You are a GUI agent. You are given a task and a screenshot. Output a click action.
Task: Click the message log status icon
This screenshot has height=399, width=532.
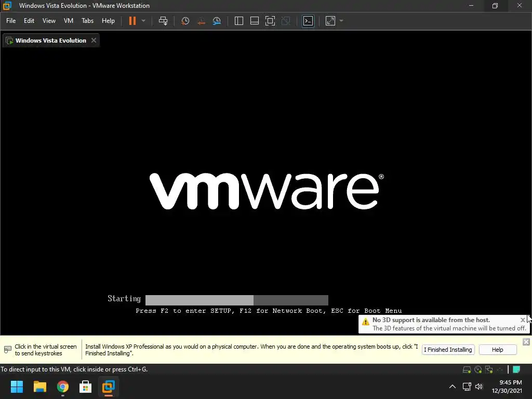[516, 369]
